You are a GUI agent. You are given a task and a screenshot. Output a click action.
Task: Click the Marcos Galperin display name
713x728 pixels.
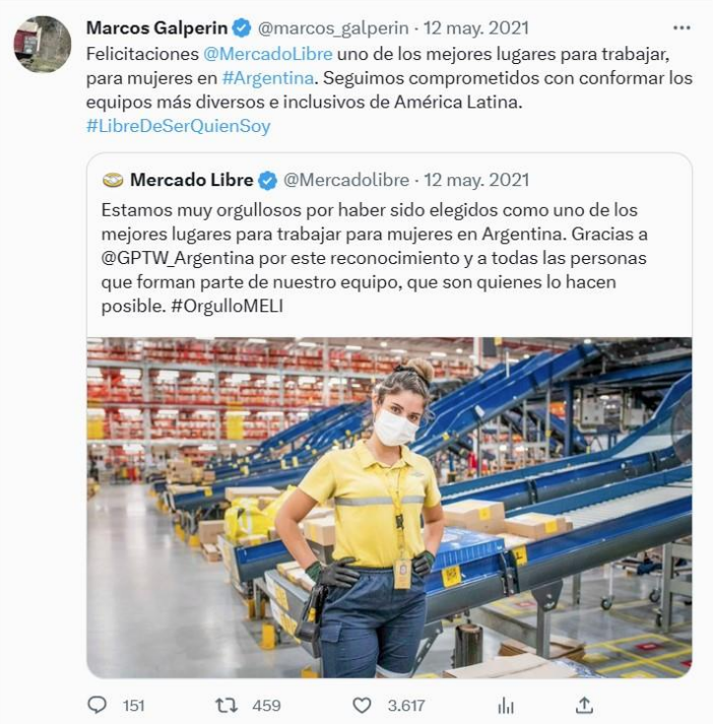click(157, 28)
